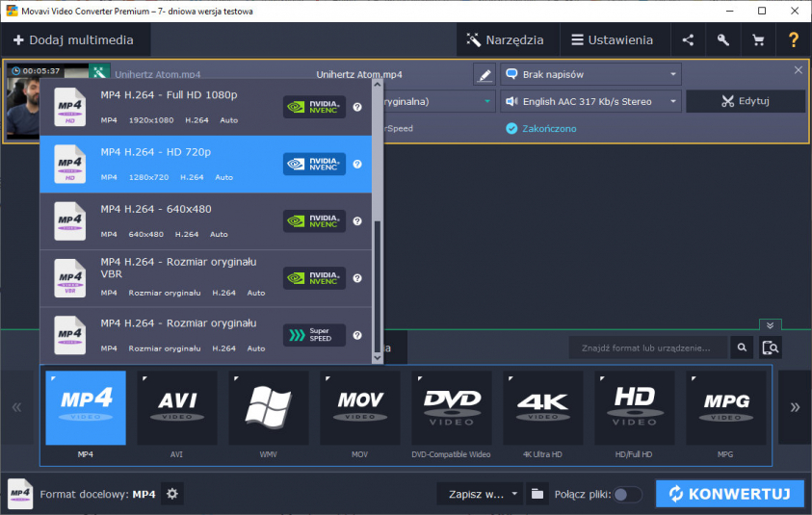The image size is (812, 515).
Task: Click the magnifier search icon for formats
Action: pos(742,348)
